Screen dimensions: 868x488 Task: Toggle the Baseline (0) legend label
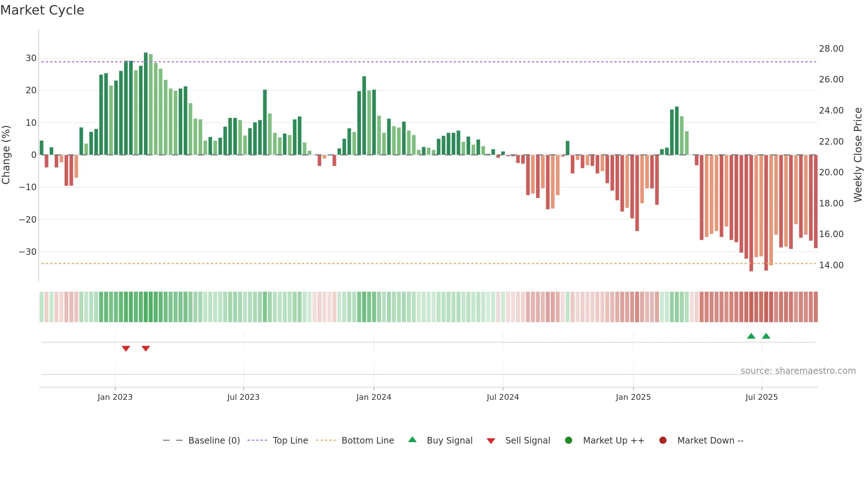tap(214, 440)
